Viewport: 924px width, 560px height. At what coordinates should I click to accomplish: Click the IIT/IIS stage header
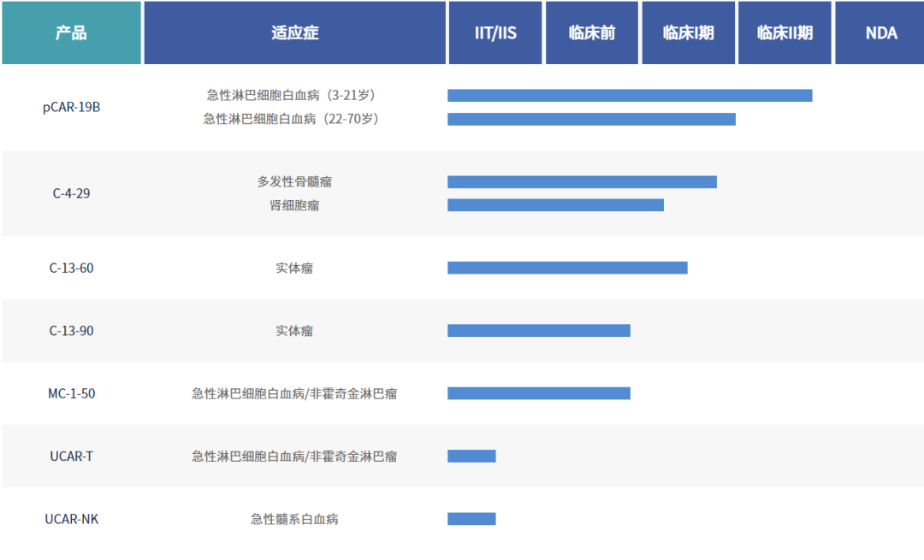(x=495, y=33)
